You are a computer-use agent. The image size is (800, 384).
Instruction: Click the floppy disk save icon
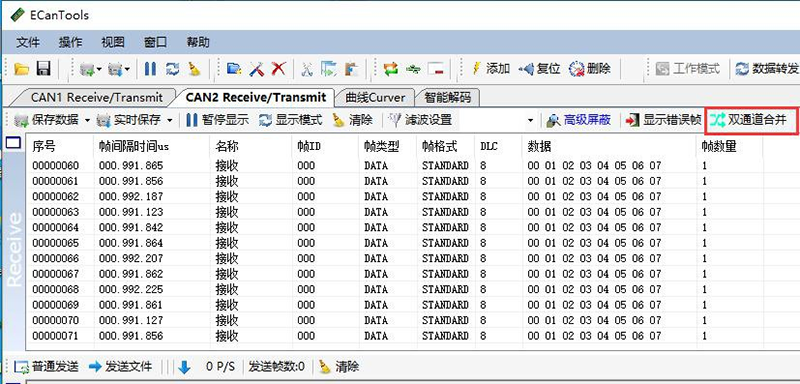[44, 69]
